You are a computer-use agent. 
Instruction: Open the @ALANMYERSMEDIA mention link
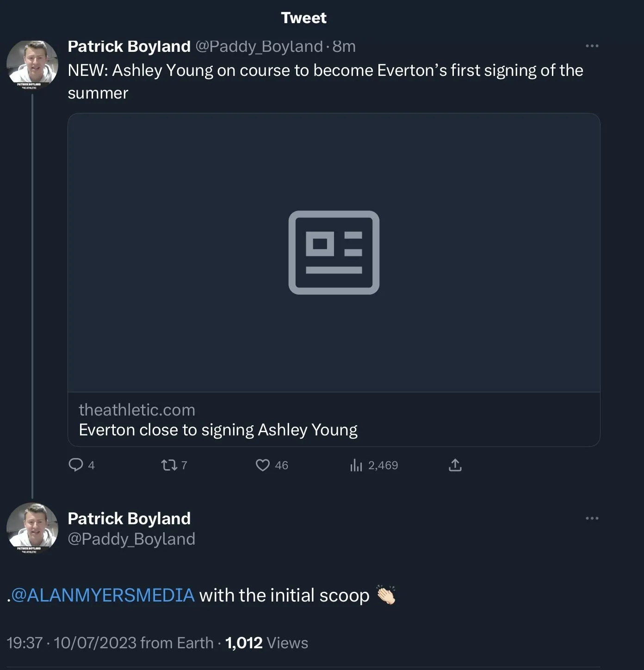(103, 595)
